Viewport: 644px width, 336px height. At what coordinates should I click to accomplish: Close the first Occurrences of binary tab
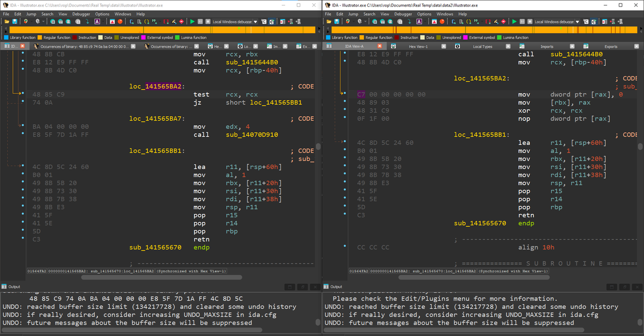(x=133, y=46)
